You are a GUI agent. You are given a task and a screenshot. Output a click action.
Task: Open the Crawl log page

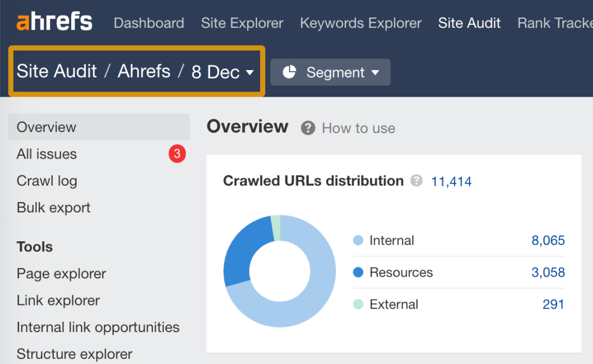click(x=47, y=181)
